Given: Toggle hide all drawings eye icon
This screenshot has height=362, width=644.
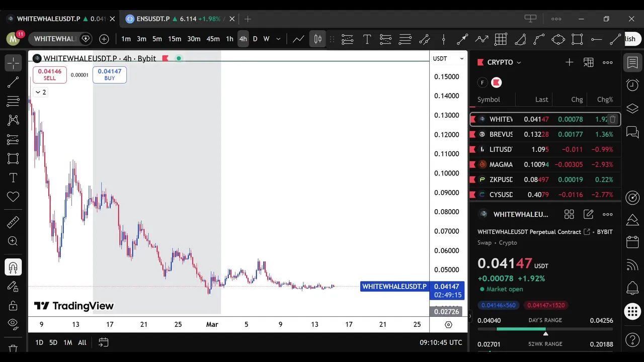Looking at the screenshot, I should point(13,324).
